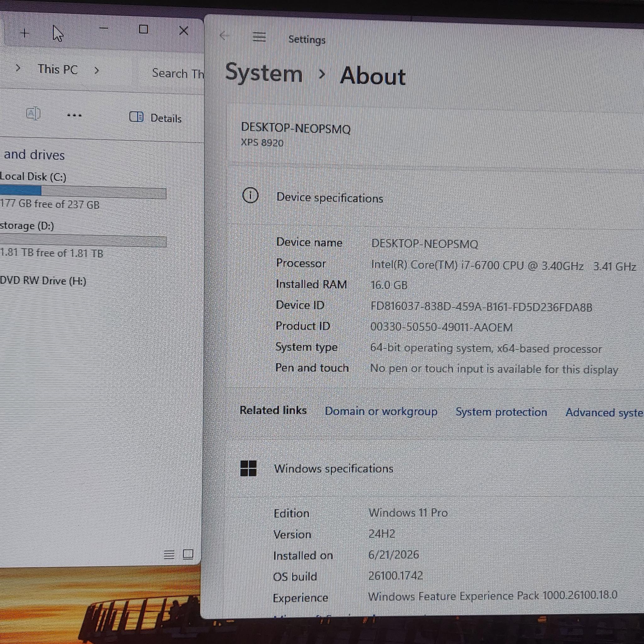Click the DESKTOP-NEOPSMQ heading at top
644x644 pixels.
click(x=296, y=128)
